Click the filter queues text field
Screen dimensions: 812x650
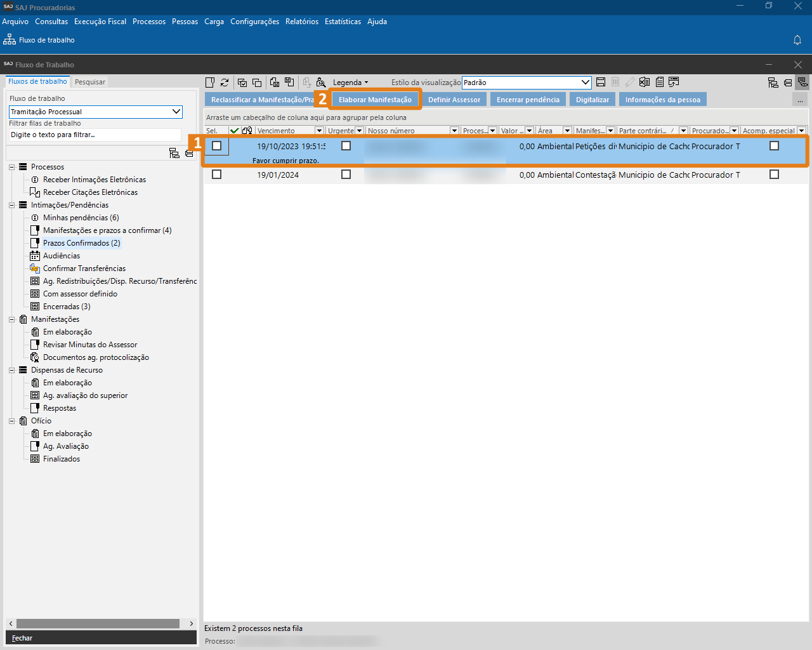click(x=95, y=135)
